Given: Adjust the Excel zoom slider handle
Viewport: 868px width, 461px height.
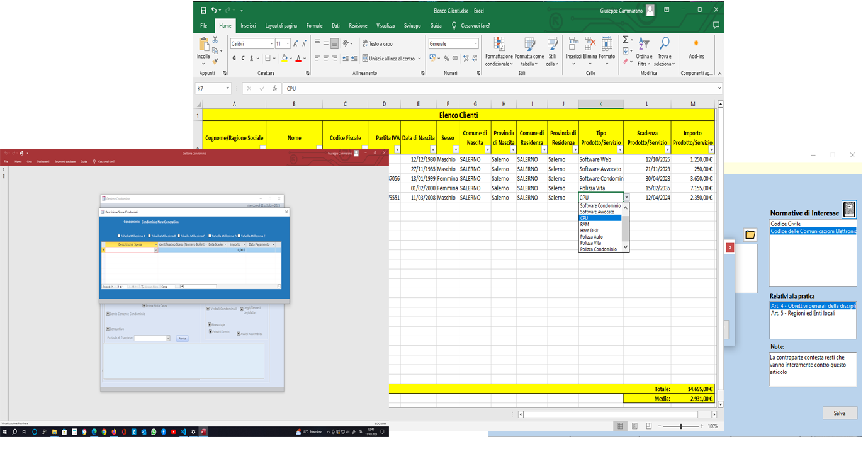Looking at the screenshot, I should (680, 426).
